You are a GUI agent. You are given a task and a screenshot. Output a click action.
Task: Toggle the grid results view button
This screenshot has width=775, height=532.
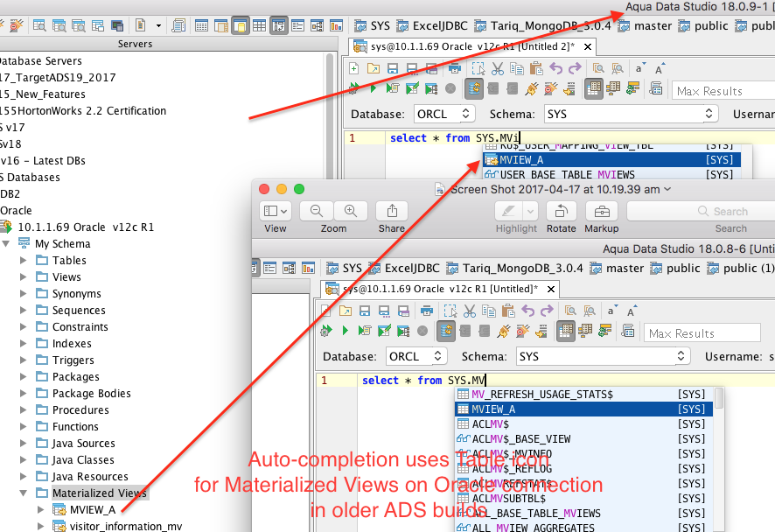click(594, 89)
